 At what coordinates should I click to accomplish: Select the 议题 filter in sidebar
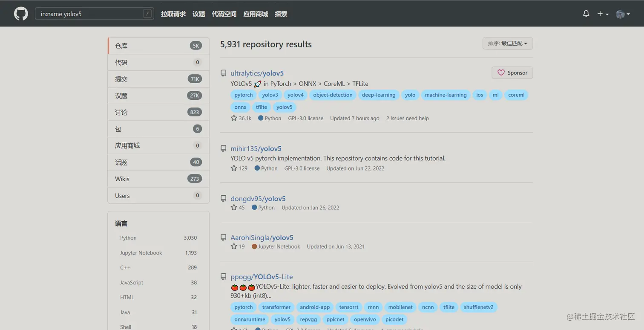158,96
